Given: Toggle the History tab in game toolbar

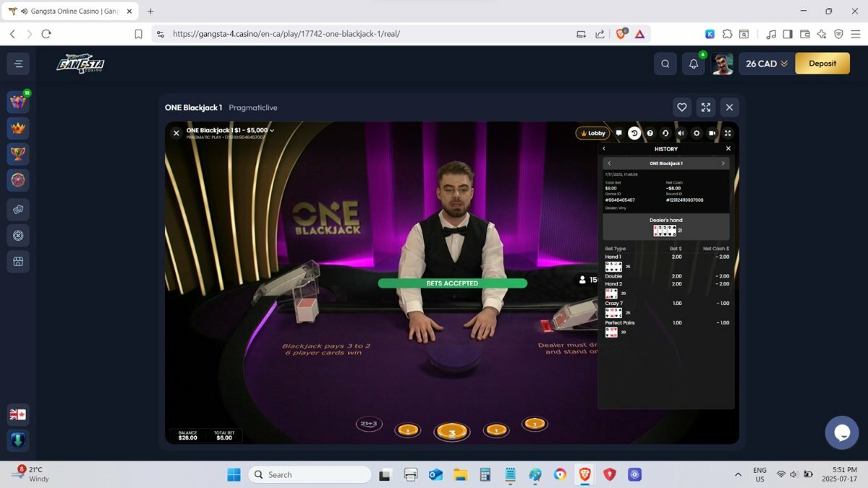Looking at the screenshot, I should click(634, 133).
